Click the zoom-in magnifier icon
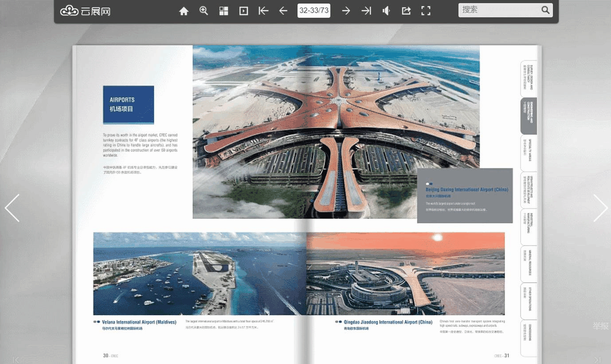This screenshot has width=611, height=364. tap(204, 11)
